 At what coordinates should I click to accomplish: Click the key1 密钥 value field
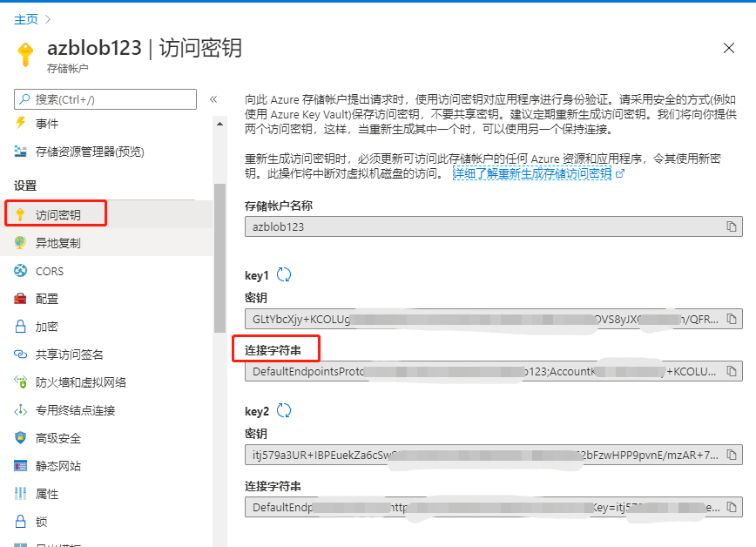pyautogui.click(x=493, y=319)
